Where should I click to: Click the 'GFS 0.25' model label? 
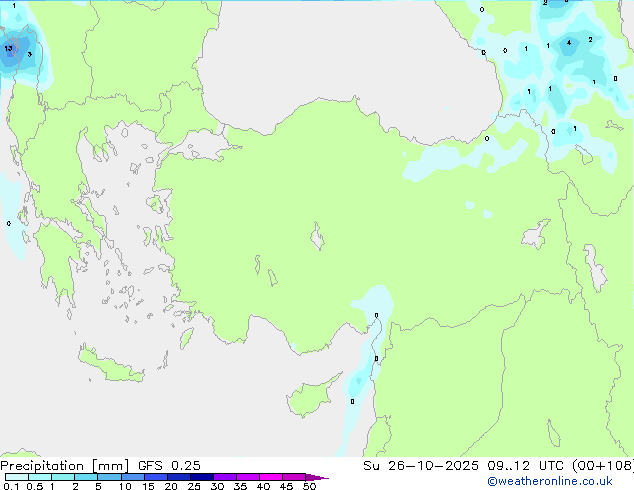(x=169, y=466)
